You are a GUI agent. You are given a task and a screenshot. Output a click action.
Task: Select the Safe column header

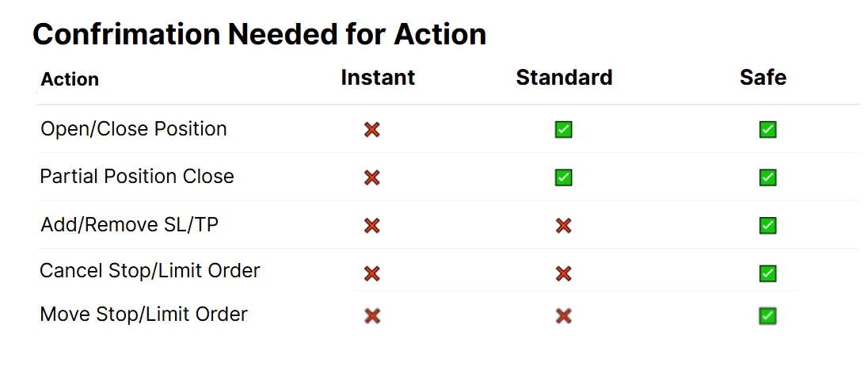pos(763,78)
